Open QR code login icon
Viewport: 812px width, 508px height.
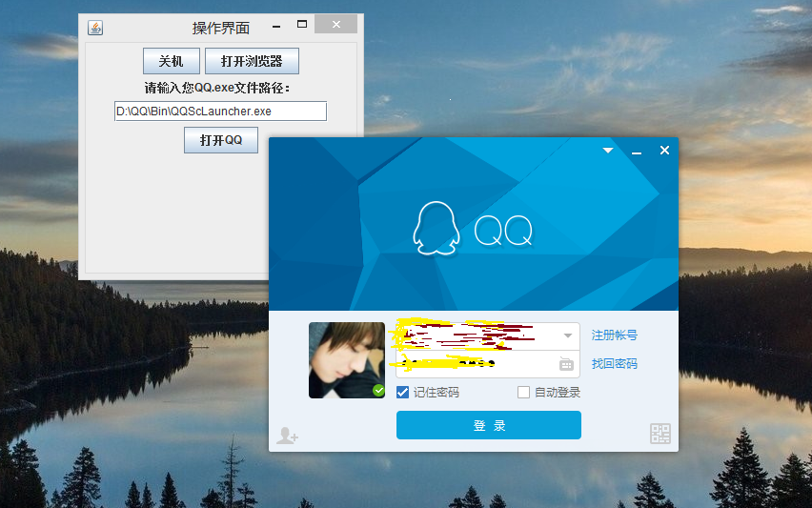[660, 434]
